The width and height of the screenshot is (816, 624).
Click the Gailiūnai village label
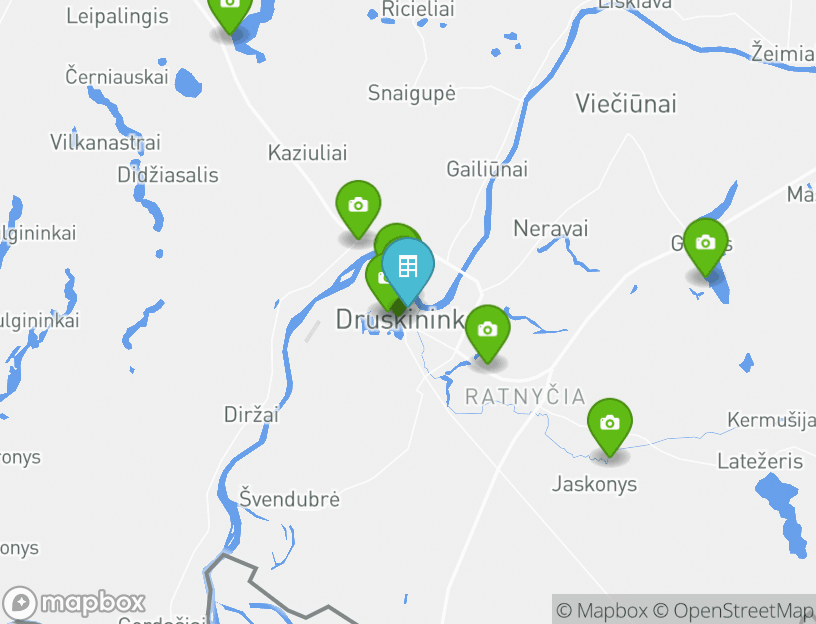(487, 169)
